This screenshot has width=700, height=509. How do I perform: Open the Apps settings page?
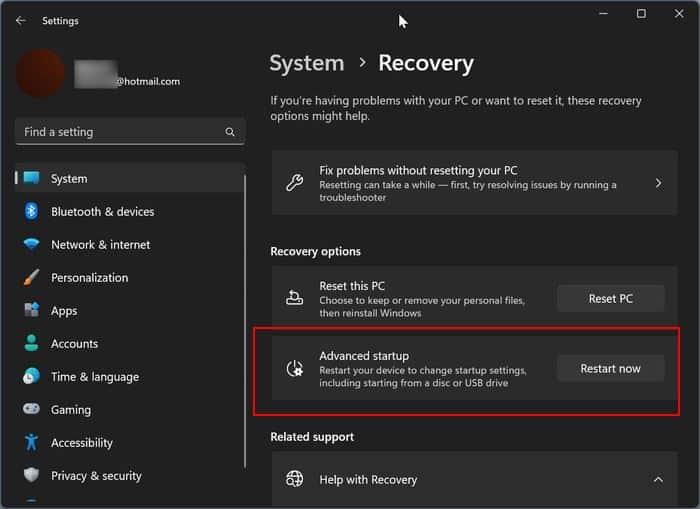(x=130, y=310)
